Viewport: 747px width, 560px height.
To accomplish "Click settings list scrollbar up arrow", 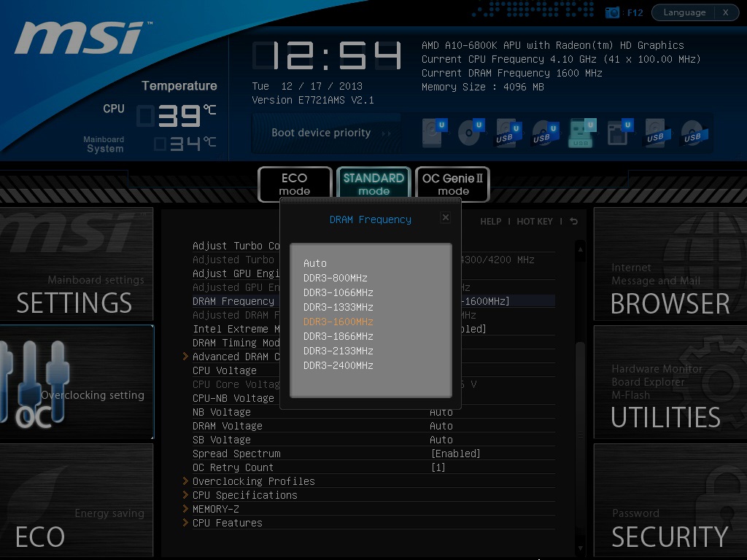I will coord(580,249).
